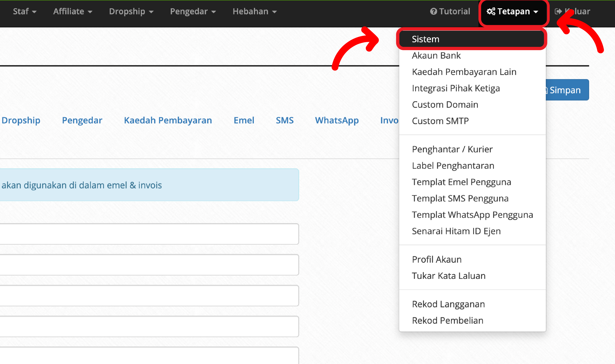Open Integrasi Pihak Ketiga settings

pyautogui.click(x=456, y=88)
